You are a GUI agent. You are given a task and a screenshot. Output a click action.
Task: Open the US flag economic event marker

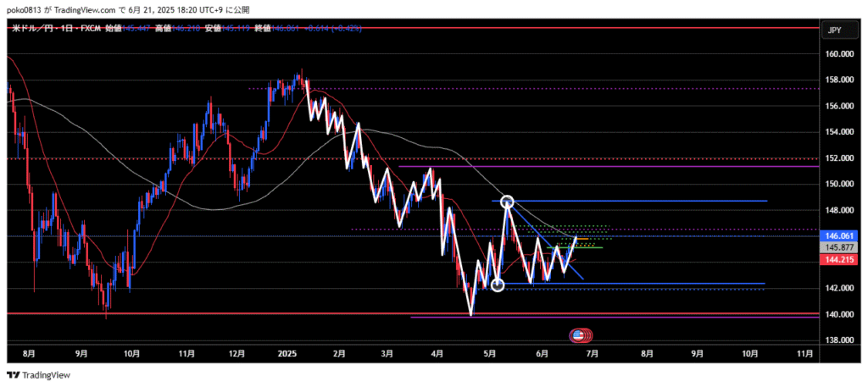[578, 336]
